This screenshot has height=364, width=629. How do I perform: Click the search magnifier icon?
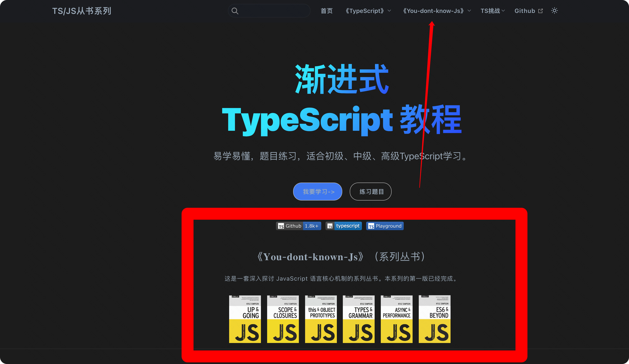coord(235,11)
